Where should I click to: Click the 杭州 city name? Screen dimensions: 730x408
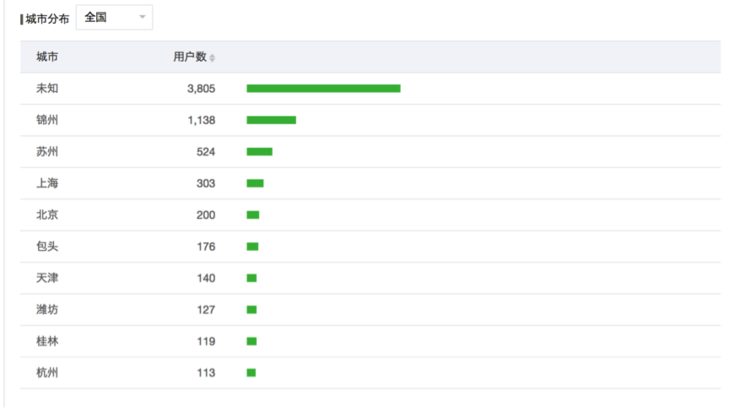coord(47,373)
